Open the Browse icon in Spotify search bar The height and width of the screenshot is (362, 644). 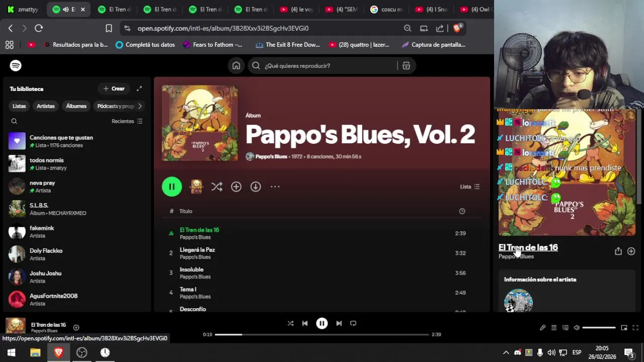(406, 66)
